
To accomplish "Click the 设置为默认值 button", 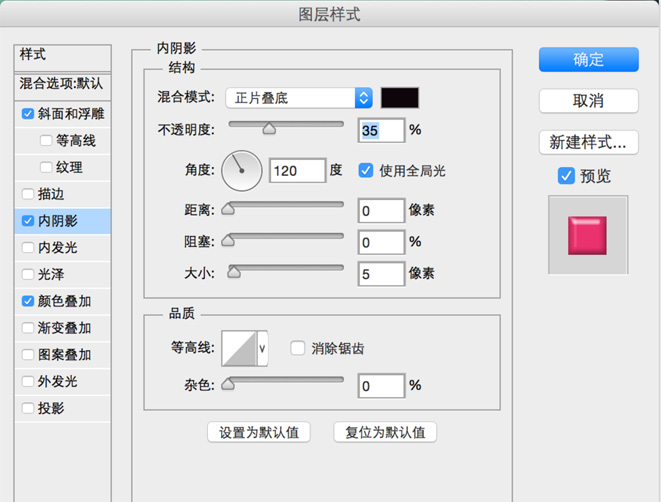I will coord(259,432).
